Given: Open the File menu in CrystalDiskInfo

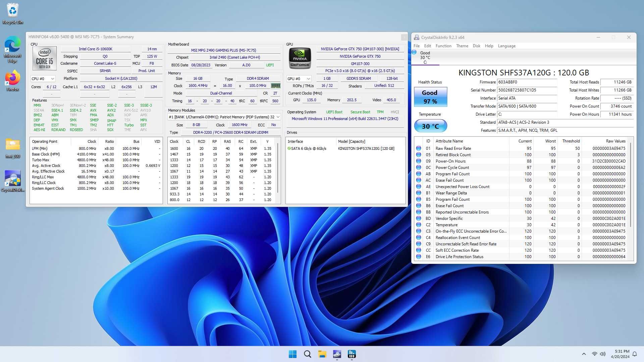Looking at the screenshot, I should [417, 46].
